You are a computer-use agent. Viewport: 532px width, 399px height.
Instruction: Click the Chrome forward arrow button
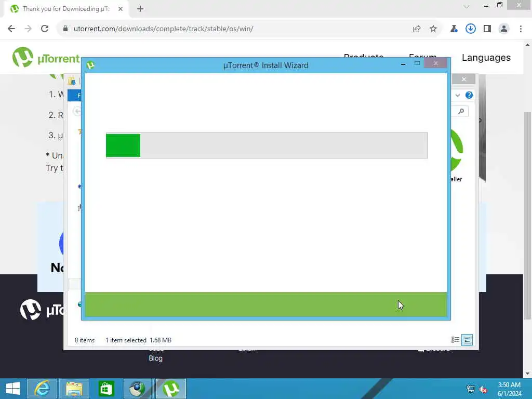[x=28, y=29]
